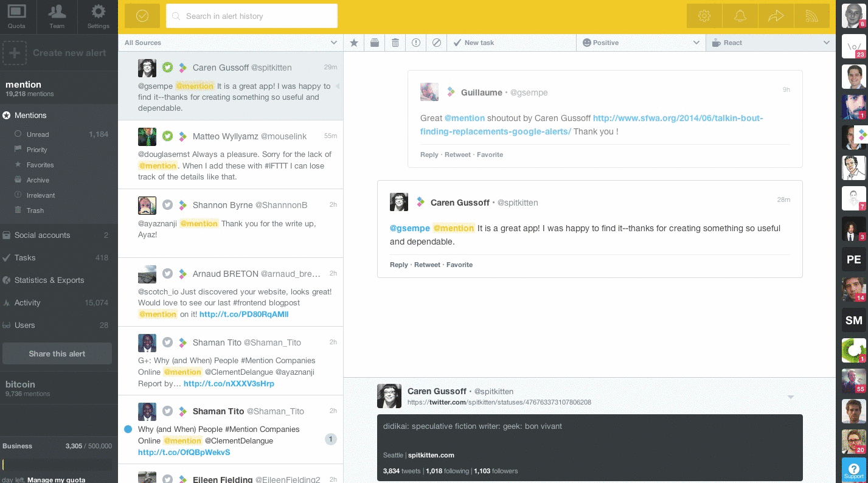Screen dimensions: 868x483
Task: Click the reply count badge showing 1
Action: (330, 439)
